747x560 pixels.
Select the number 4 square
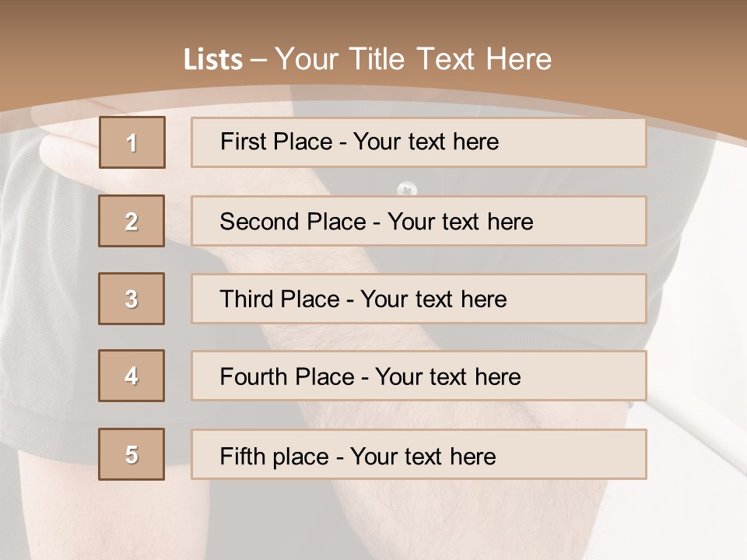132,376
